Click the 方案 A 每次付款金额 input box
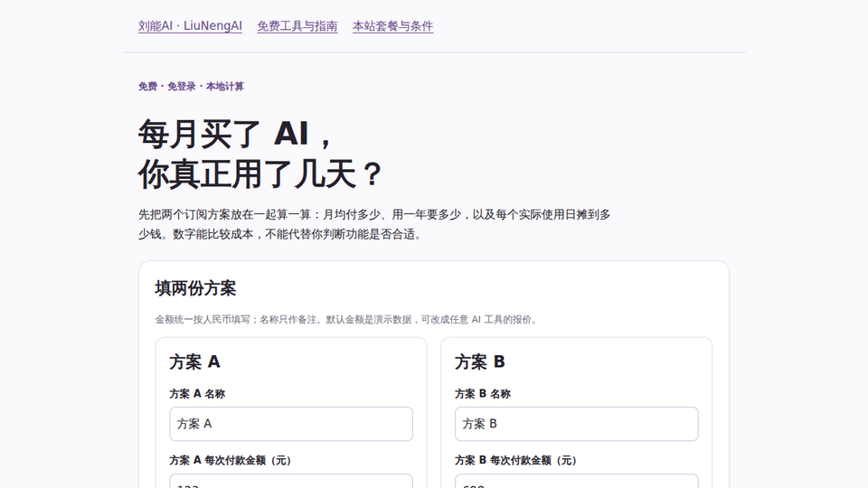The image size is (868, 488). point(291,481)
